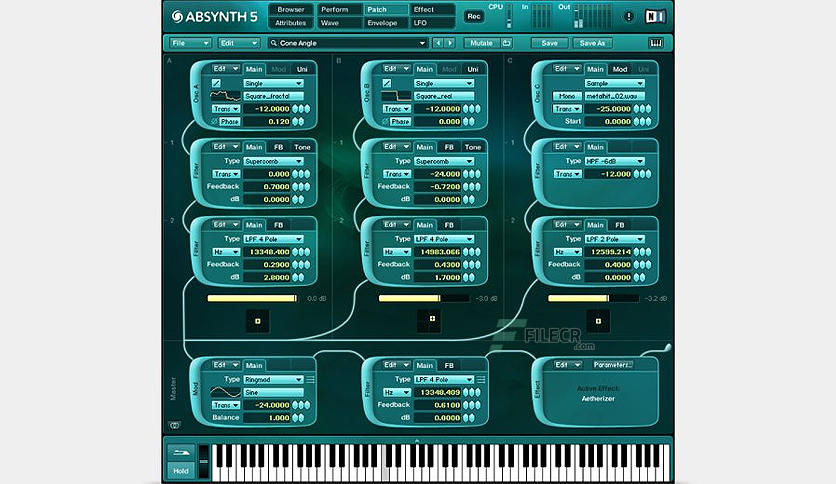The width and height of the screenshot is (836, 484).
Task: Select Osc A Uni tab
Action: click(x=302, y=69)
